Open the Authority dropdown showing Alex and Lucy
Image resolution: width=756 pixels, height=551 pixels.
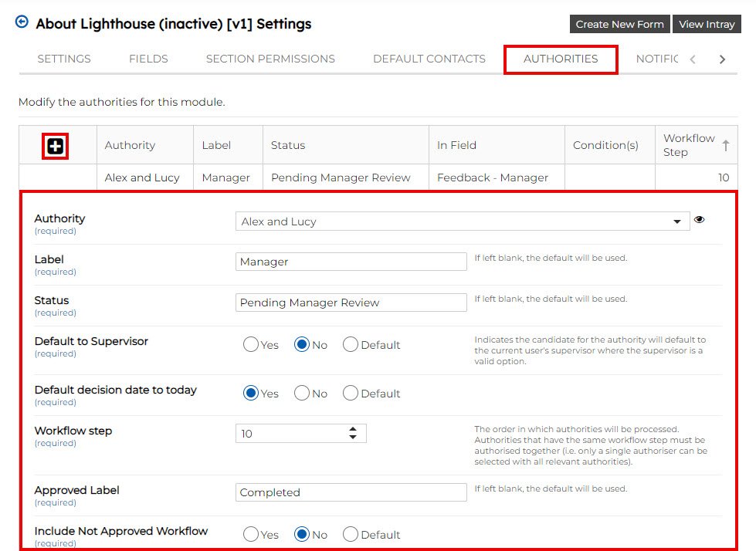point(462,221)
